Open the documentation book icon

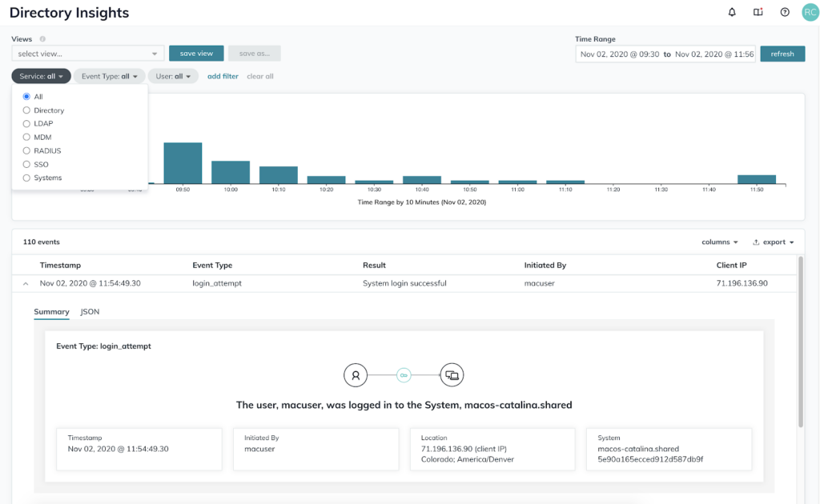click(758, 12)
